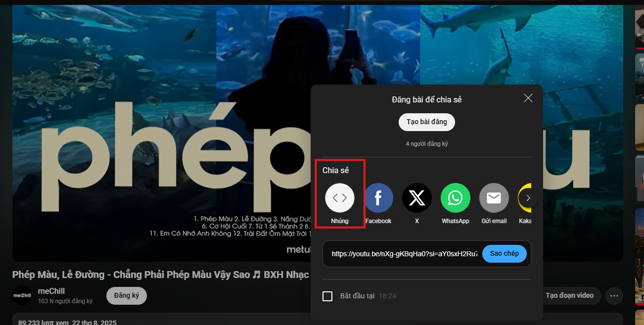
Task: Click the "Đăng ký" subscribe button
Action: tap(127, 295)
